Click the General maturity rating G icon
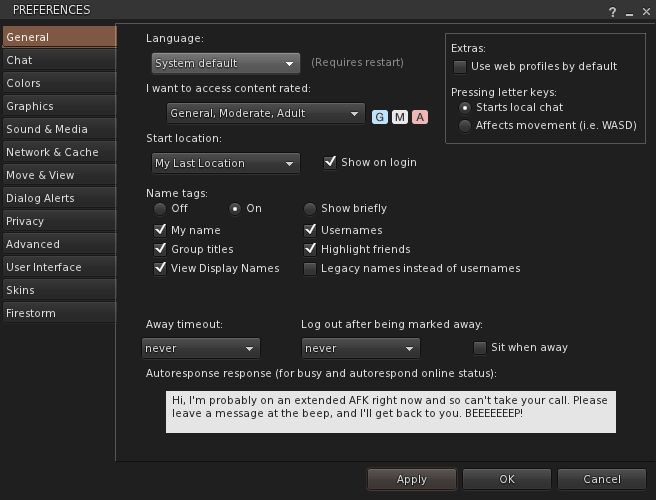Viewport: 656px width, 500px height. click(x=380, y=117)
